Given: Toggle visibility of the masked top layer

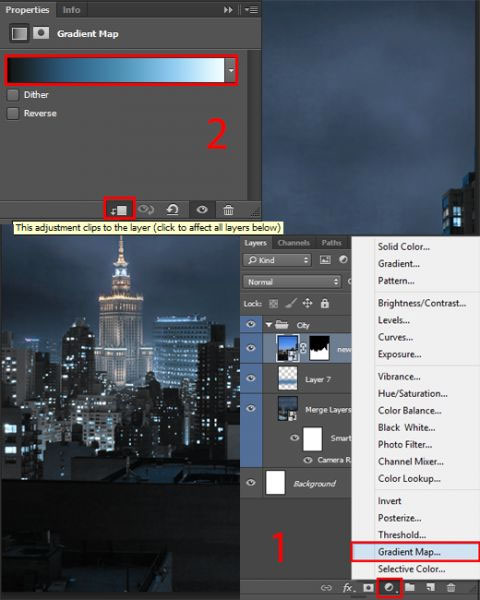Looking at the screenshot, I should tap(251, 348).
